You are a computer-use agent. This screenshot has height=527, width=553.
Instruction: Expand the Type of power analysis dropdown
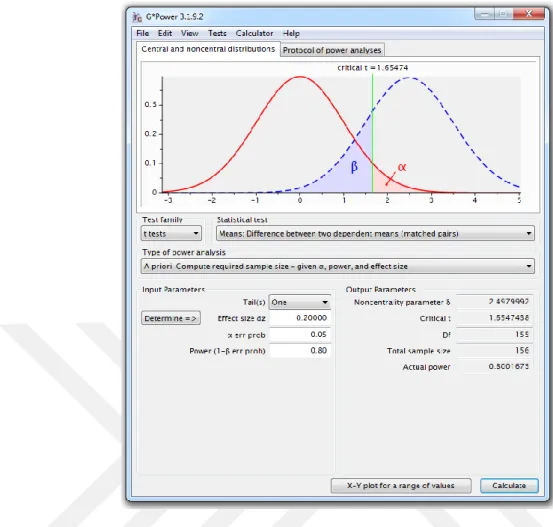[x=337, y=266]
